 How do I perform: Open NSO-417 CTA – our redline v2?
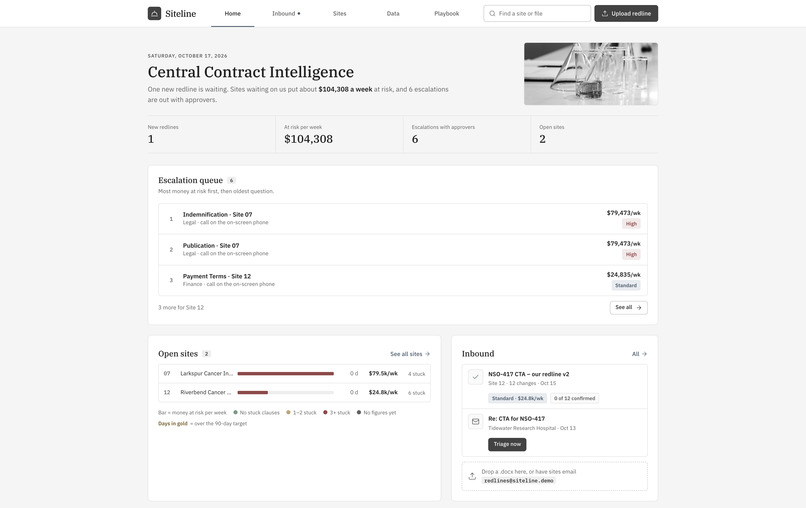point(528,374)
